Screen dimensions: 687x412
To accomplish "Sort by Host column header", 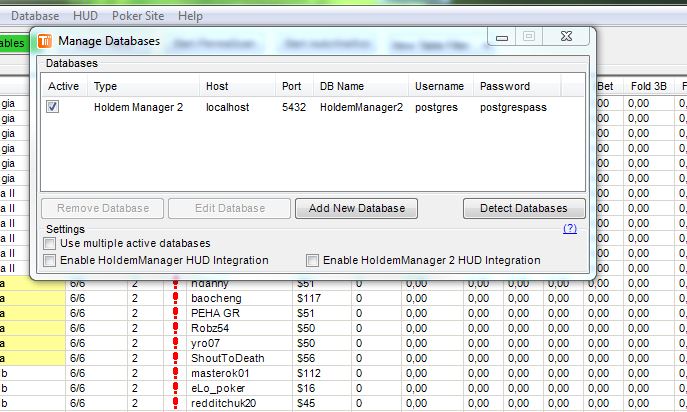I will (x=237, y=86).
